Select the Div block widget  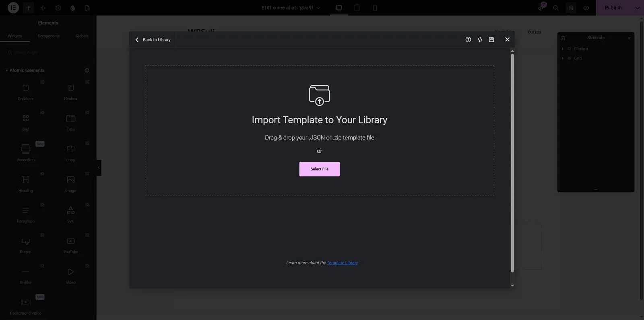point(26,92)
